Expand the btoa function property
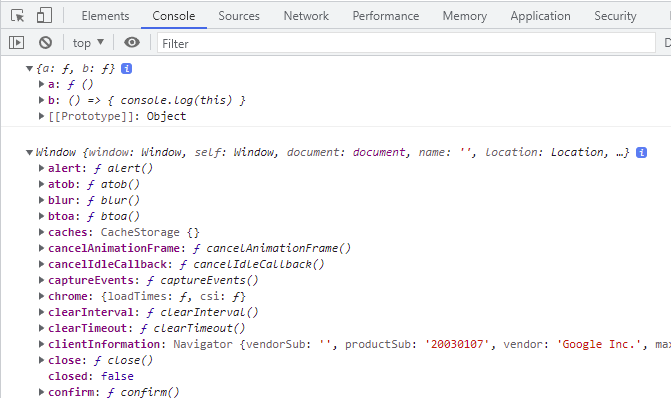Viewport: 671px width, 398px height. click(42, 216)
